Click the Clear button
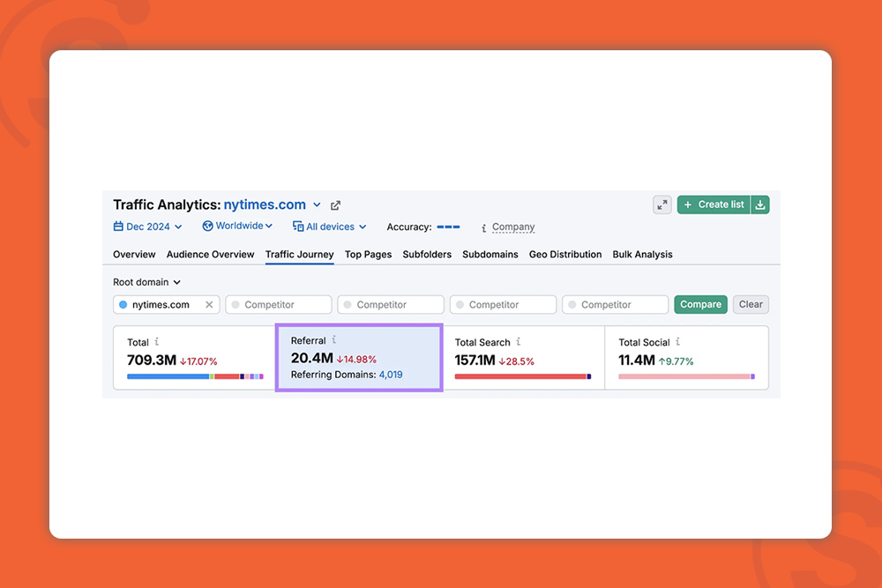Image resolution: width=882 pixels, height=588 pixels. click(x=751, y=305)
